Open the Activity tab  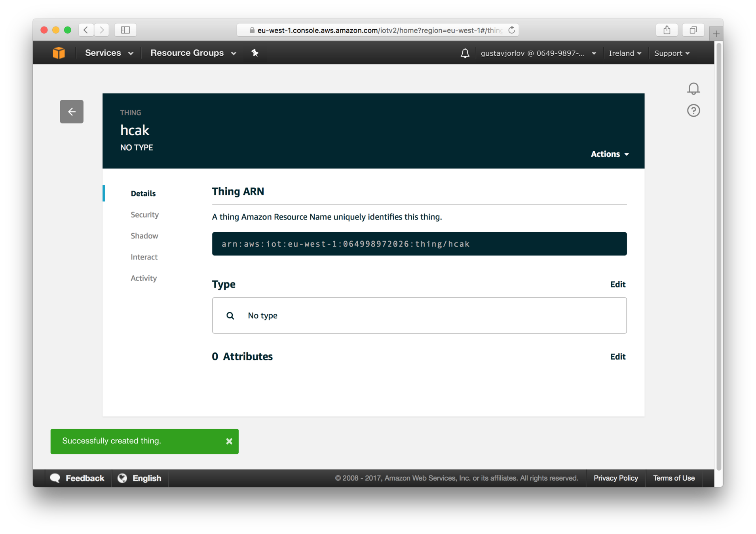tap(144, 278)
